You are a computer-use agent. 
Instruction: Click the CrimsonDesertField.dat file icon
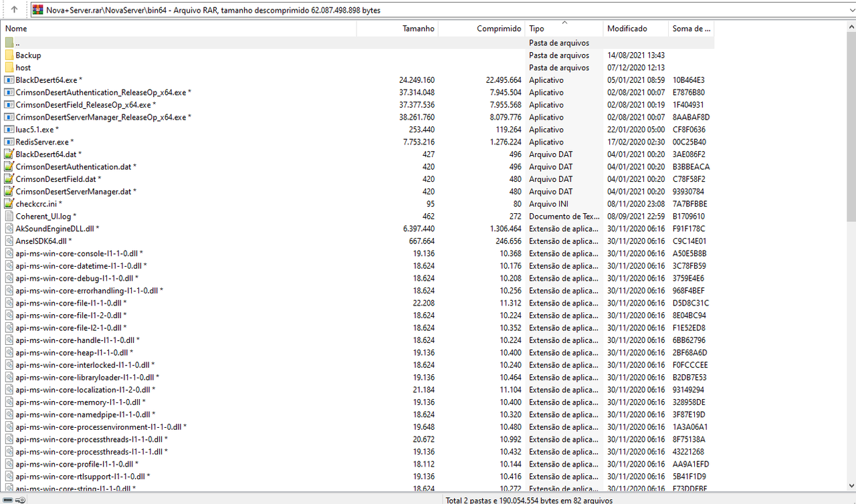(x=9, y=179)
